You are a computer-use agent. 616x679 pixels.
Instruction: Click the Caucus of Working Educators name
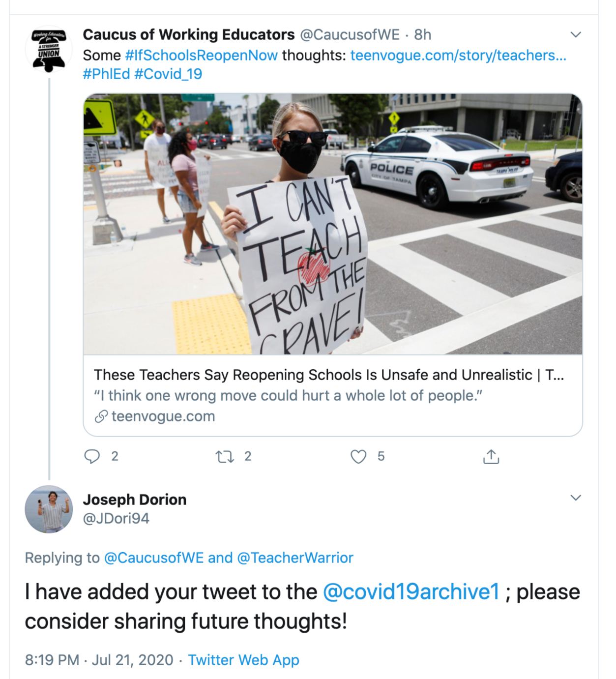188,34
